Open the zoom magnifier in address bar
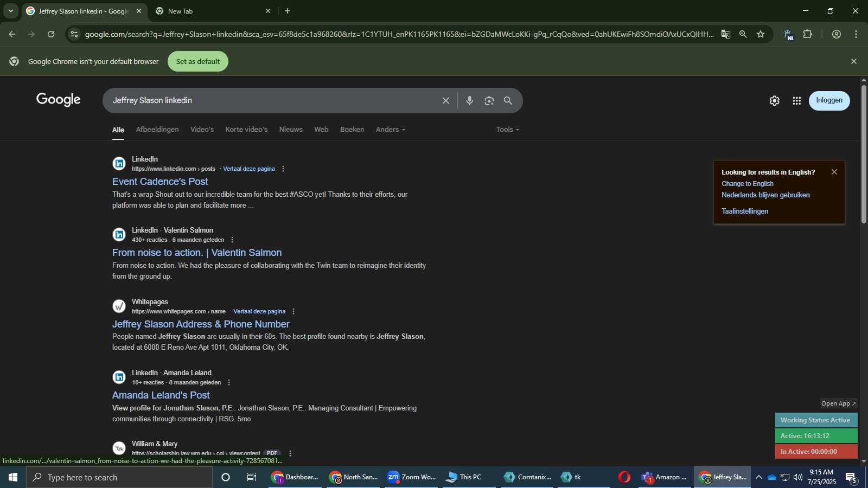This screenshot has width=868, height=488. pos(743,34)
